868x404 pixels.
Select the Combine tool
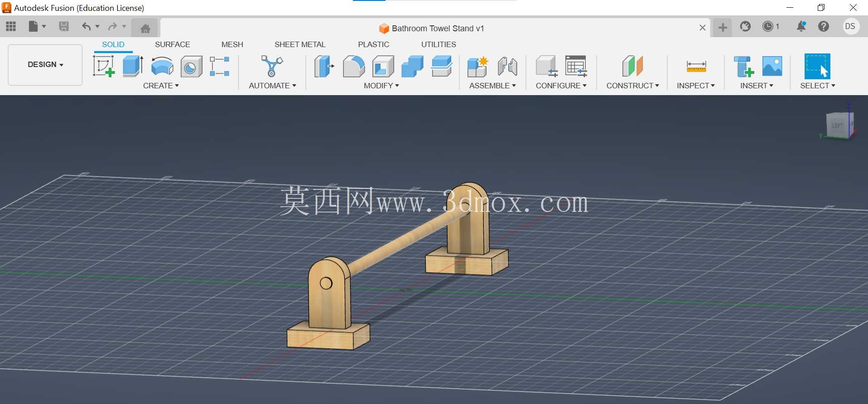pyautogui.click(x=412, y=66)
